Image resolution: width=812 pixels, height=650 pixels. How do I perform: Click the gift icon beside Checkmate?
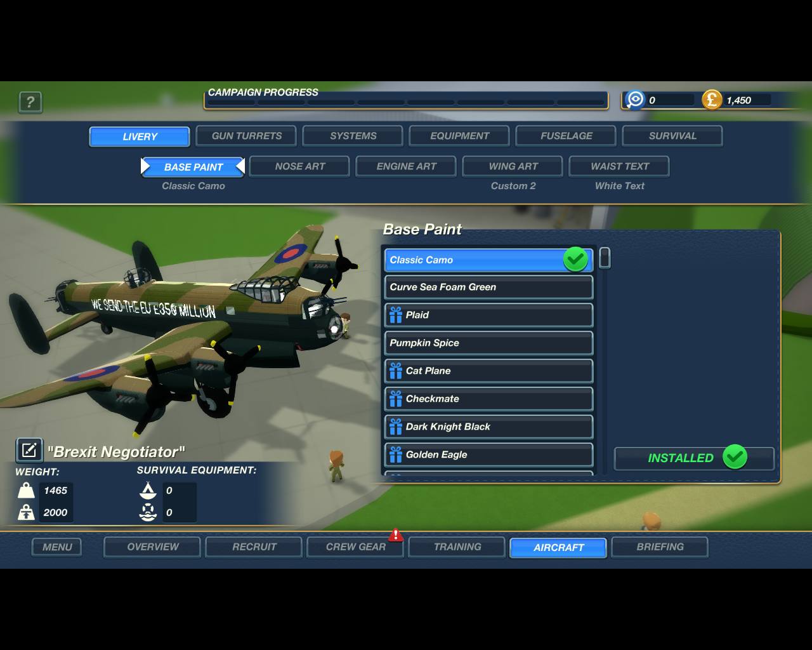[x=396, y=399]
